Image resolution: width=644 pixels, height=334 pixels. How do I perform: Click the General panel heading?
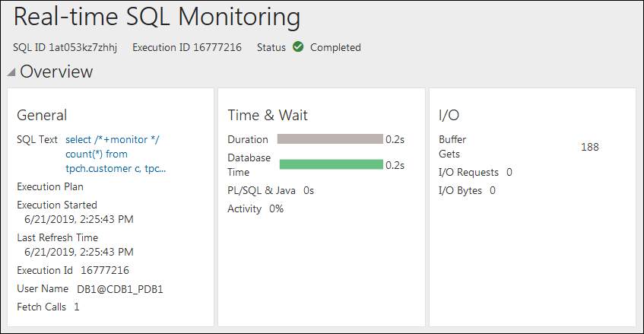[x=42, y=115]
